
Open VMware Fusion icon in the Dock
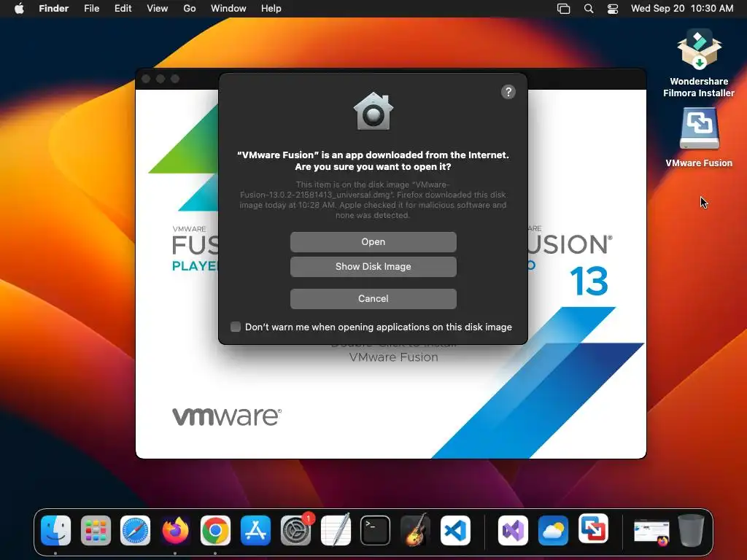click(x=593, y=529)
